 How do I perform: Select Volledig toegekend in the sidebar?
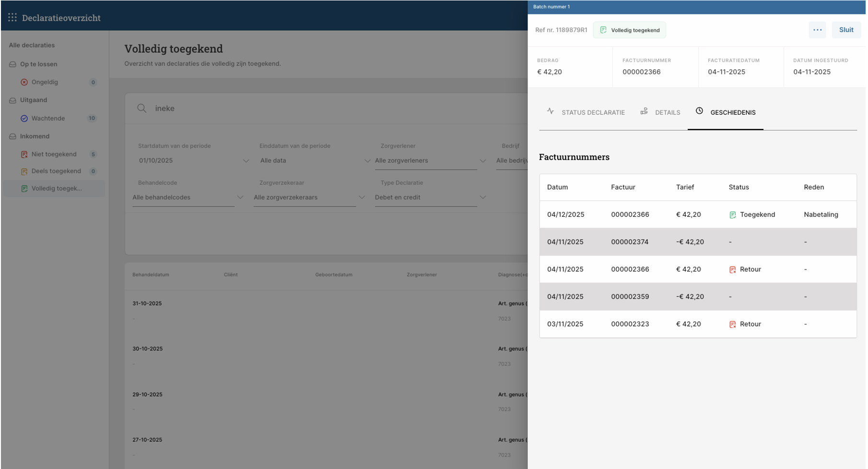(x=56, y=188)
